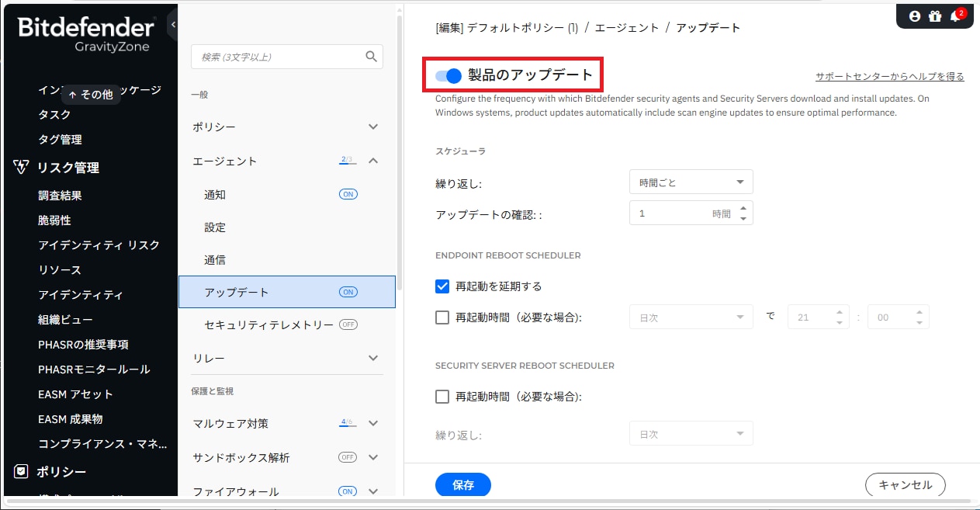Open サポートセンターからヘルプを得る link
This screenshot has height=510, width=980.
(889, 76)
